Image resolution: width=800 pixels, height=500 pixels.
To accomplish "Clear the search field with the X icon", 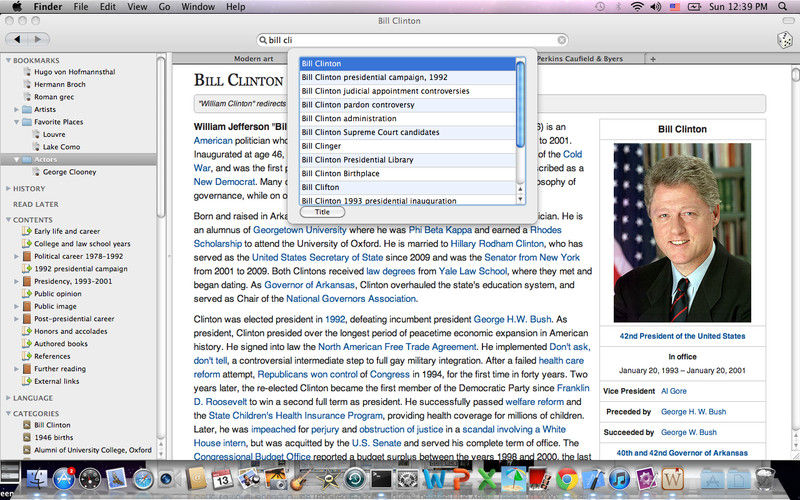I will (561, 40).
